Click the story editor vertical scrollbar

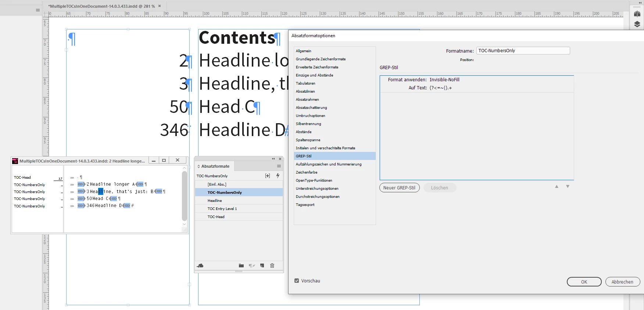coord(185,196)
